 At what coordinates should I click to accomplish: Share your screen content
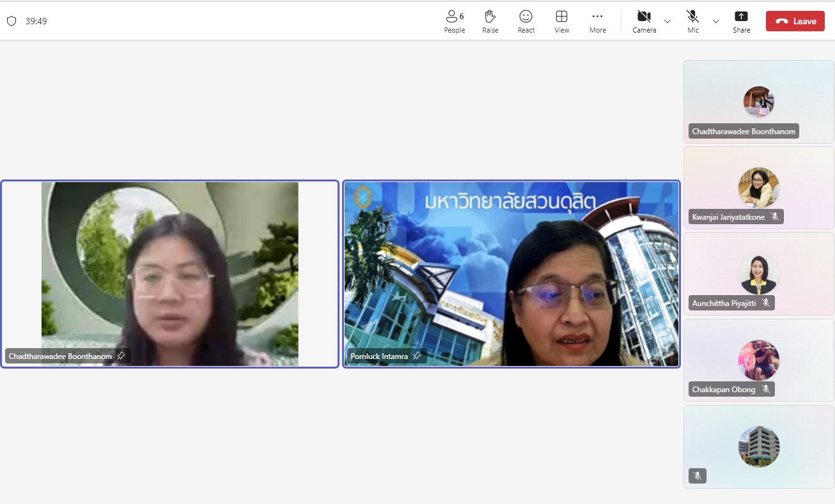click(x=741, y=21)
